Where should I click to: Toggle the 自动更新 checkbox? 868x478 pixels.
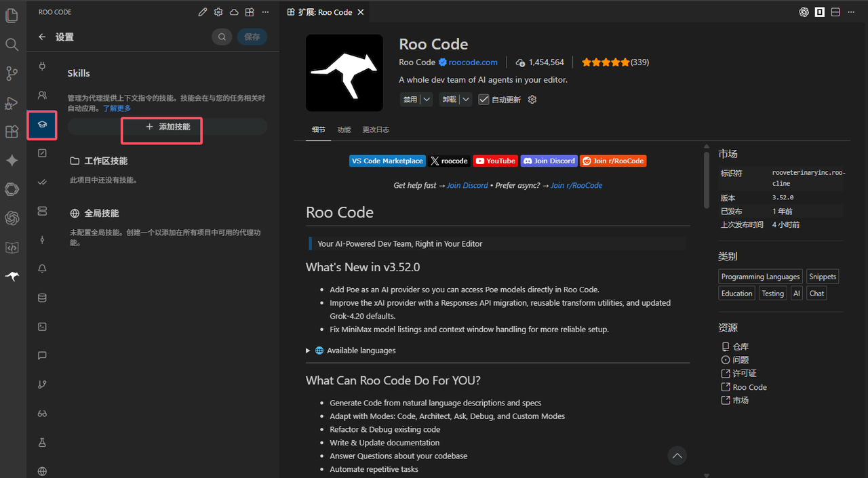tap(484, 100)
